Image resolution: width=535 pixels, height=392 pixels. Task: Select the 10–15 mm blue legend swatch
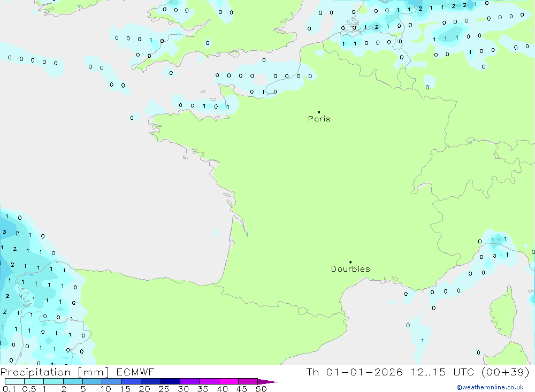click(x=112, y=381)
